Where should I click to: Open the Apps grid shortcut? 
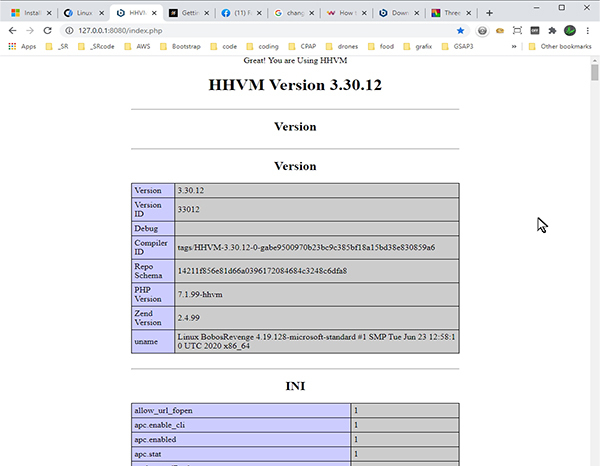coord(22,46)
